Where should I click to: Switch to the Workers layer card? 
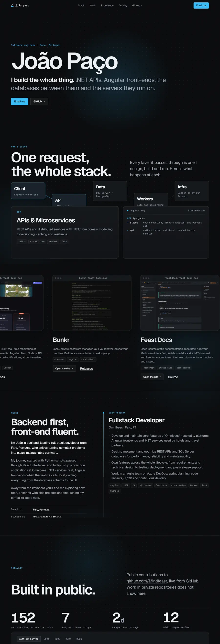(151, 199)
